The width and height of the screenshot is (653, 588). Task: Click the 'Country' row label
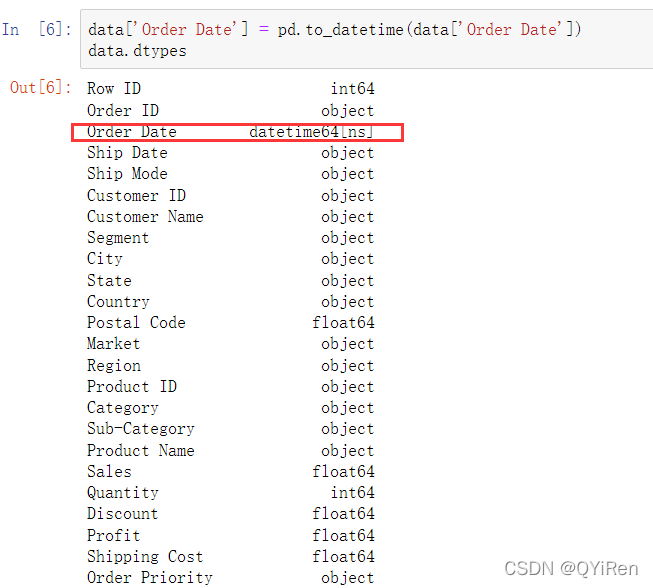118,301
